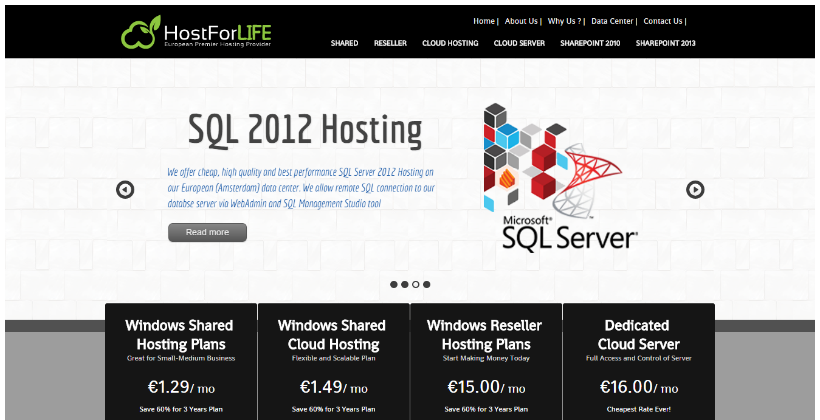
Task: Open the CLOUD HOSTING menu item
Action: coord(450,43)
